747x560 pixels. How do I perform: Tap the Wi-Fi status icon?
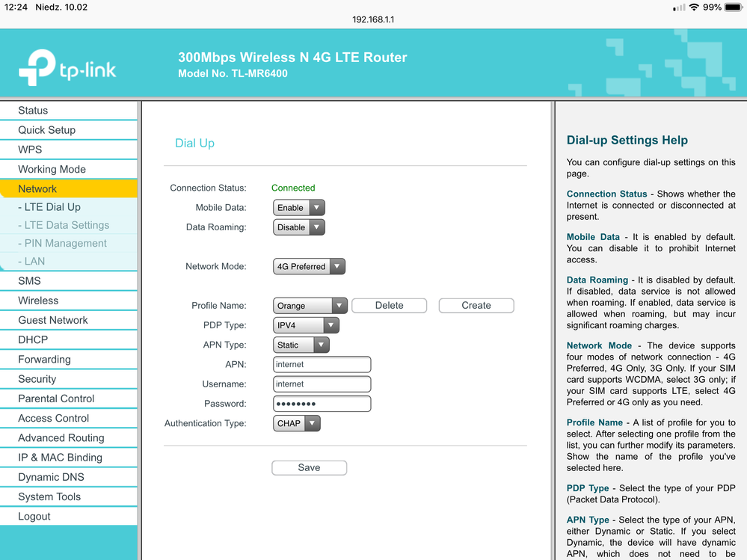pos(694,7)
